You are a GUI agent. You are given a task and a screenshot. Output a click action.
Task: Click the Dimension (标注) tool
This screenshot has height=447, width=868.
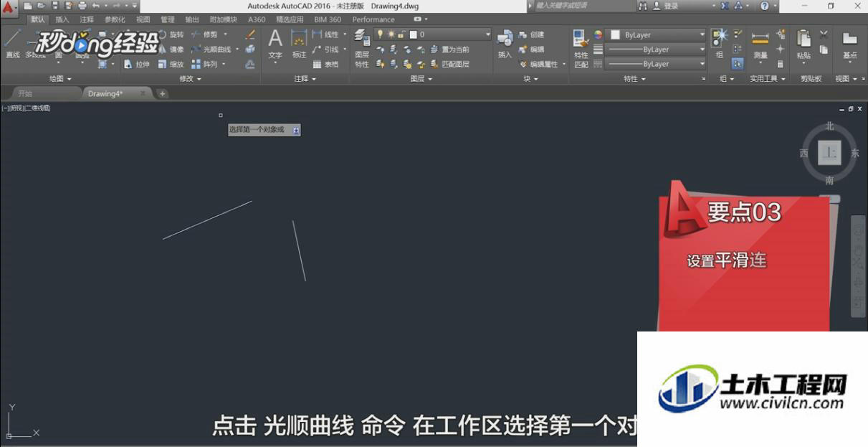tap(299, 44)
